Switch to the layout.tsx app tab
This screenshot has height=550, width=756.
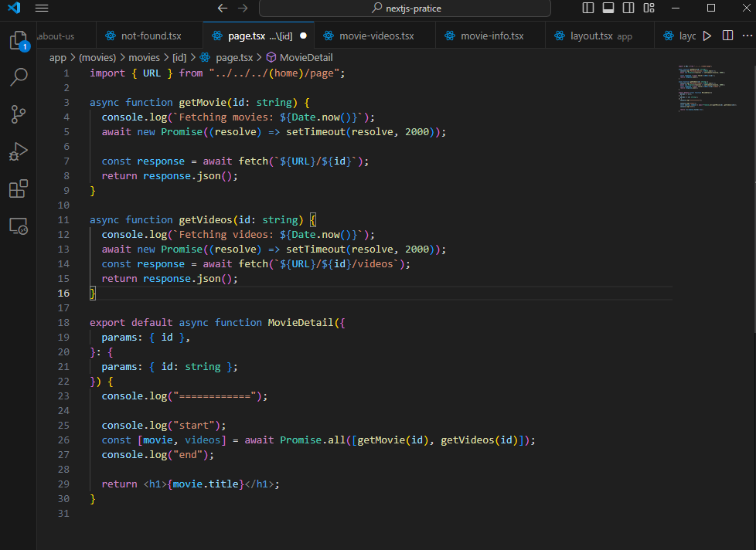pyautogui.click(x=601, y=36)
